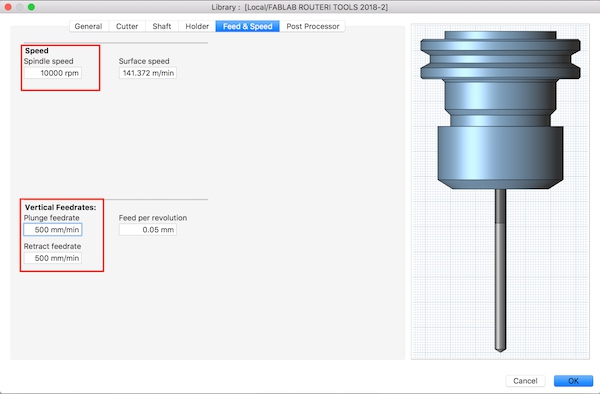
Task: Click the Retract feedrate field
Action: (x=52, y=258)
